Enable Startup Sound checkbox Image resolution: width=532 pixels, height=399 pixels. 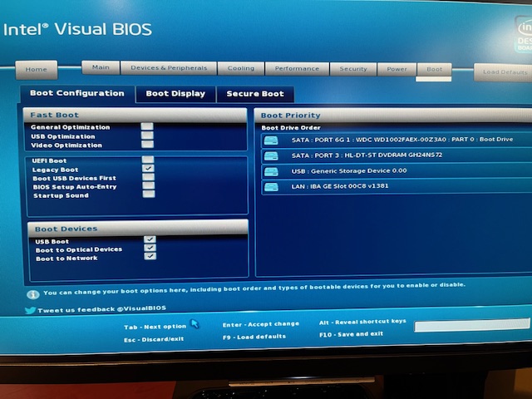point(149,194)
